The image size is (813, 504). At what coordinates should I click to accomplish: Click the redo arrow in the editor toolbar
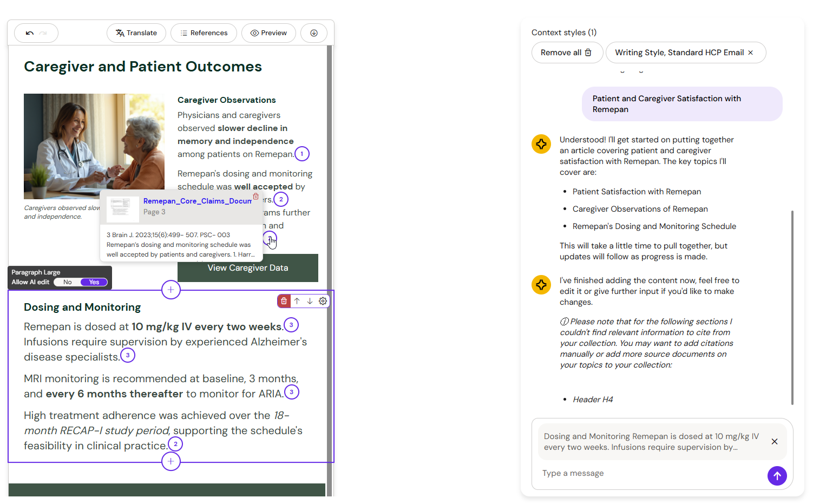pyautogui.click(x=43, y=33)
